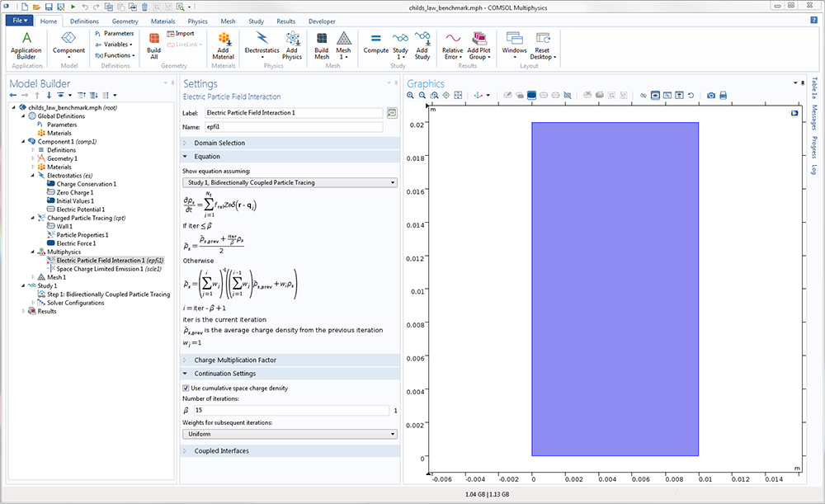Click the Number of iterations input field
Image resolution: width=825 pixels, height=504 pixels.
(290, 410)
